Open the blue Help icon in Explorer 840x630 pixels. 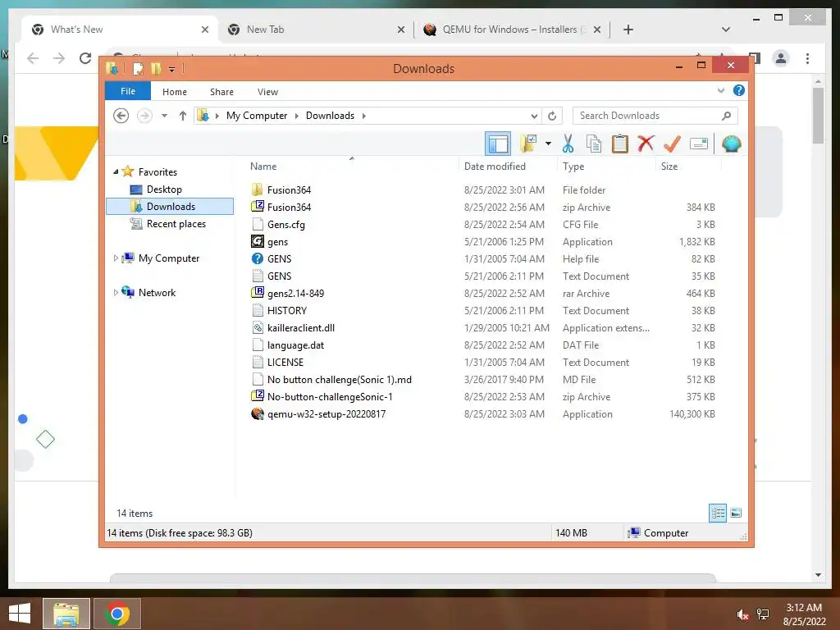739,90
